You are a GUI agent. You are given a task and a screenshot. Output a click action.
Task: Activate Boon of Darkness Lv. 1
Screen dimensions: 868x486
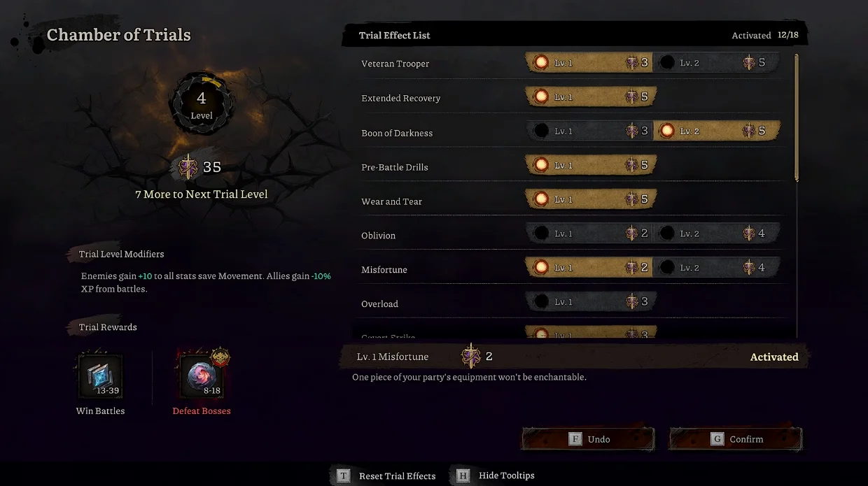[x=589, y=131]
